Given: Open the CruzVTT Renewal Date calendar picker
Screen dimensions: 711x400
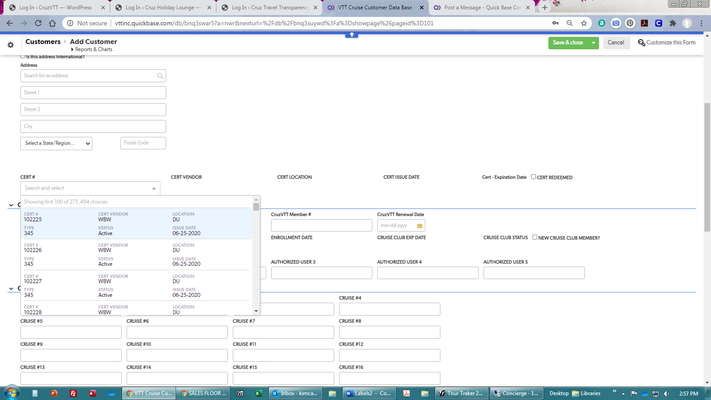Looking at the screenshot, I should 419,225.
